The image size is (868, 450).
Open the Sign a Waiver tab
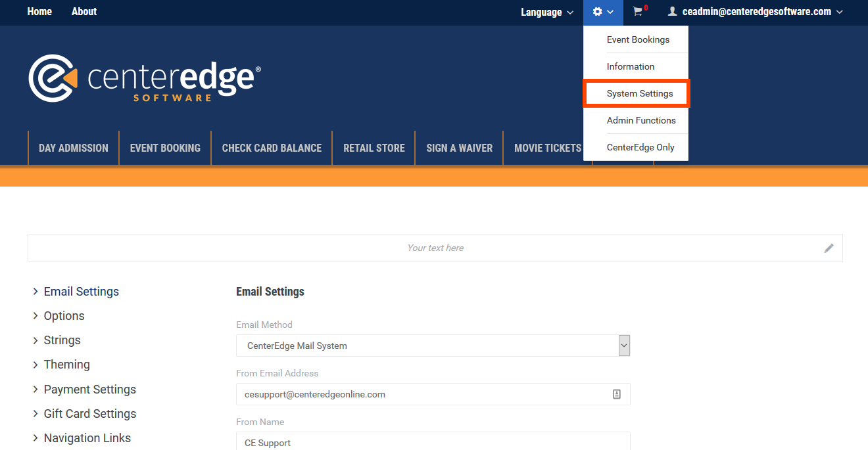pos(459,148)
